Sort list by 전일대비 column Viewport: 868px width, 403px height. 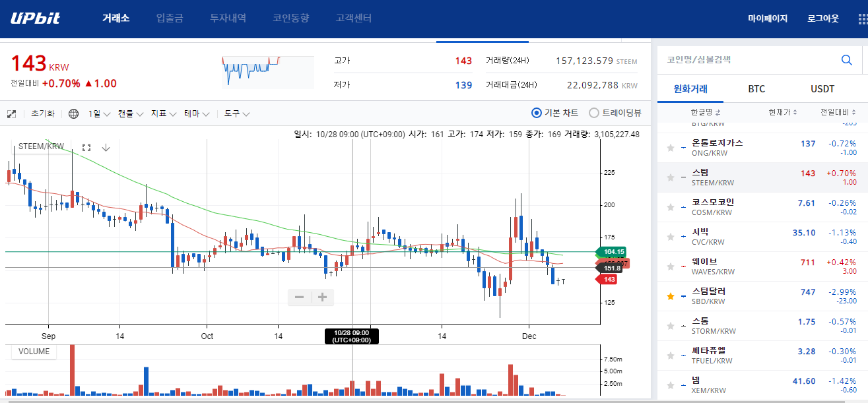(x=838, y=111)
